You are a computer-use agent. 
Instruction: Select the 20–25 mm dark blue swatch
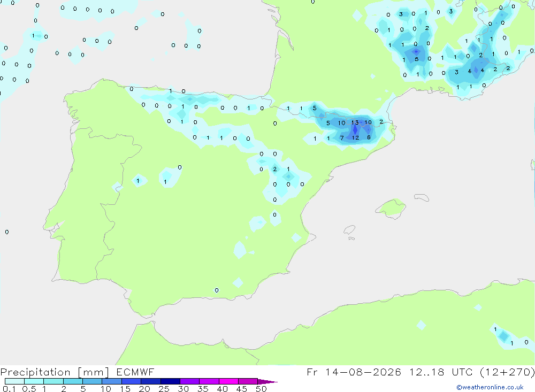pyautogui.click(x=150, y=381)
